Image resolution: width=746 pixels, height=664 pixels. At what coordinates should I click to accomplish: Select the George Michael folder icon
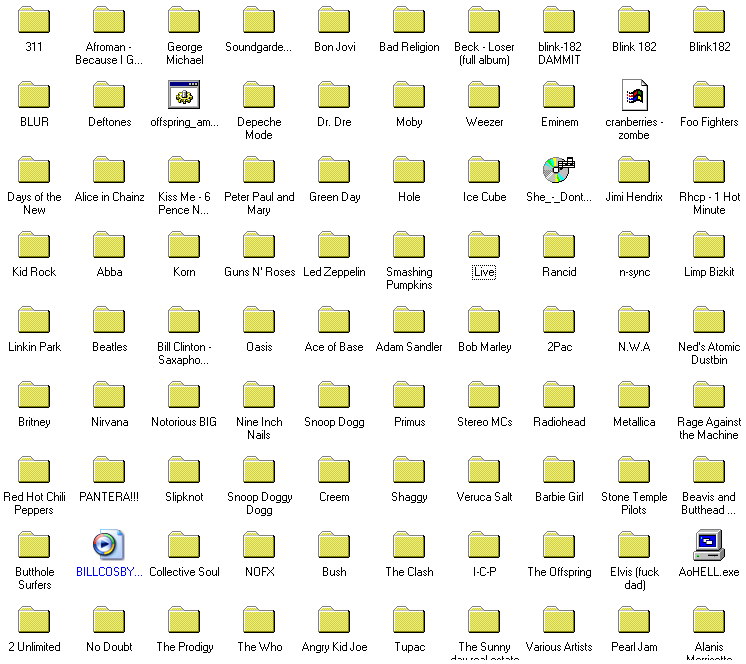tap(184, 20)
